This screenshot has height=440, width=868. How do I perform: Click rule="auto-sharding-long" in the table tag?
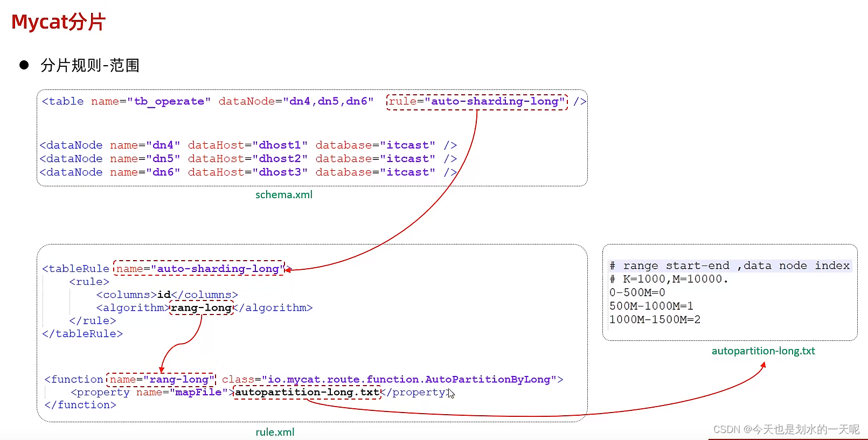(x=477, y=101)
